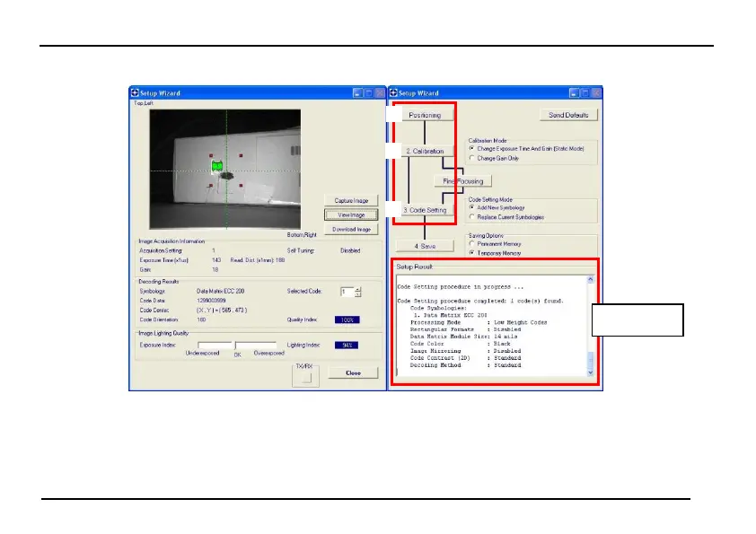Click 'Code Setting procedure in progress ...' line

pyautogui.click(x=460, y=287)
